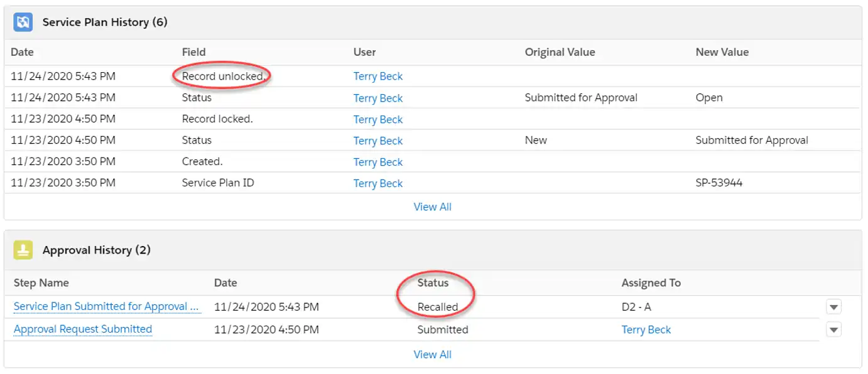Click the Original Value column header

pyautogui.click(x=560, y=52)
